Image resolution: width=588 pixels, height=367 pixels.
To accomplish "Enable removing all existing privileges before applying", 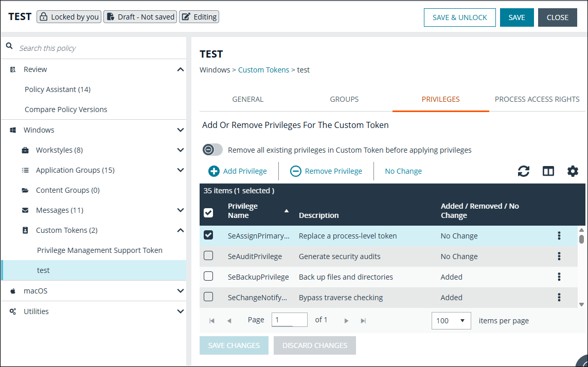I will pyautogui.click(x=212, y=149).
